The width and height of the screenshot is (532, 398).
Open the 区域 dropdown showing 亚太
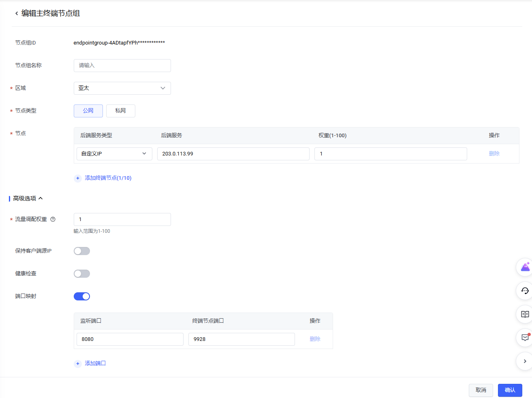pyautogui.click(x=122, y=88)
